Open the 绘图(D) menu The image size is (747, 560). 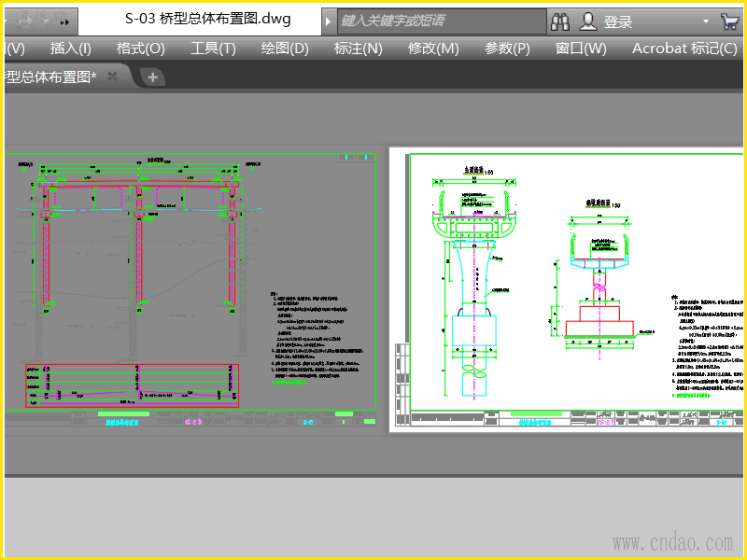coord(285,49)
